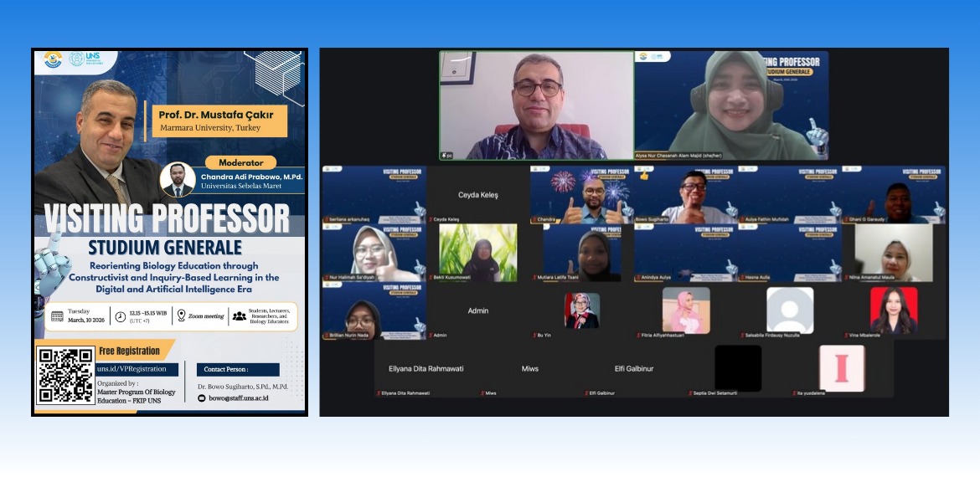Image resolution: width=980 pixels, height=477 pixels.
Task: Click the clock icon next to 12.15–15.15 WIB
Action: coord(120,316)
